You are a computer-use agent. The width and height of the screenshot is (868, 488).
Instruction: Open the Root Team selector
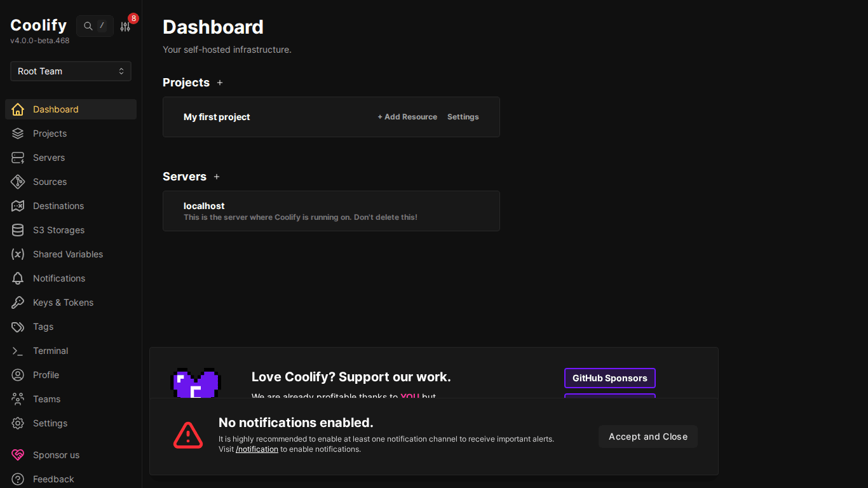pyautogui.click(x=70, y=71)
